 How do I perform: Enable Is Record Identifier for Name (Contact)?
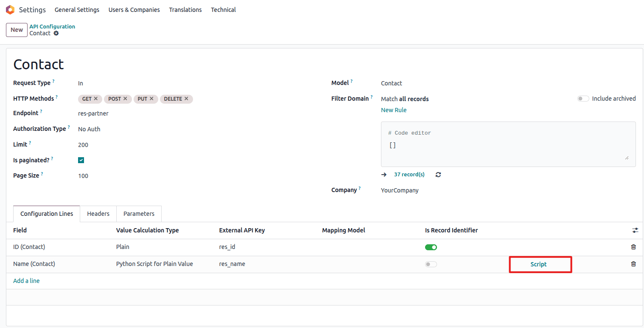(431, 264)
